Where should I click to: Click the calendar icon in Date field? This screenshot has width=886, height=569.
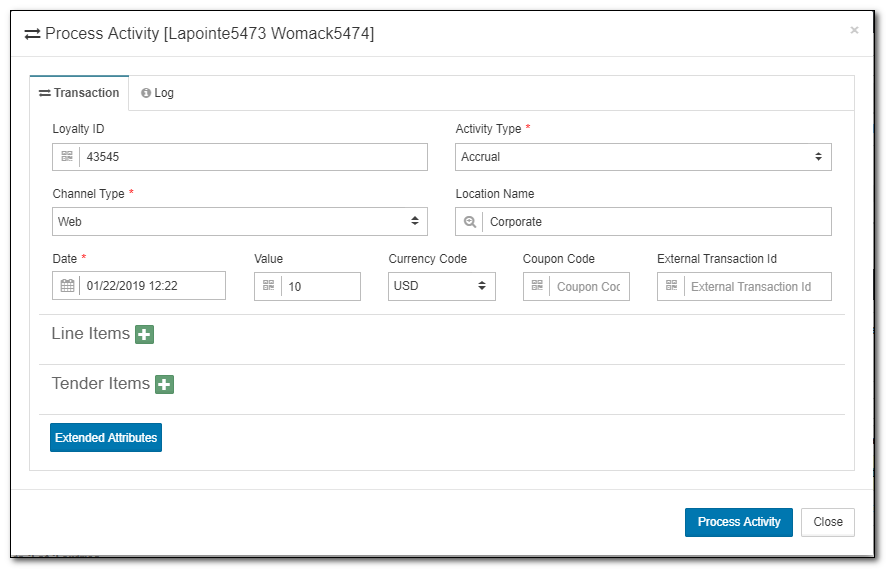(x=67, y=286)
